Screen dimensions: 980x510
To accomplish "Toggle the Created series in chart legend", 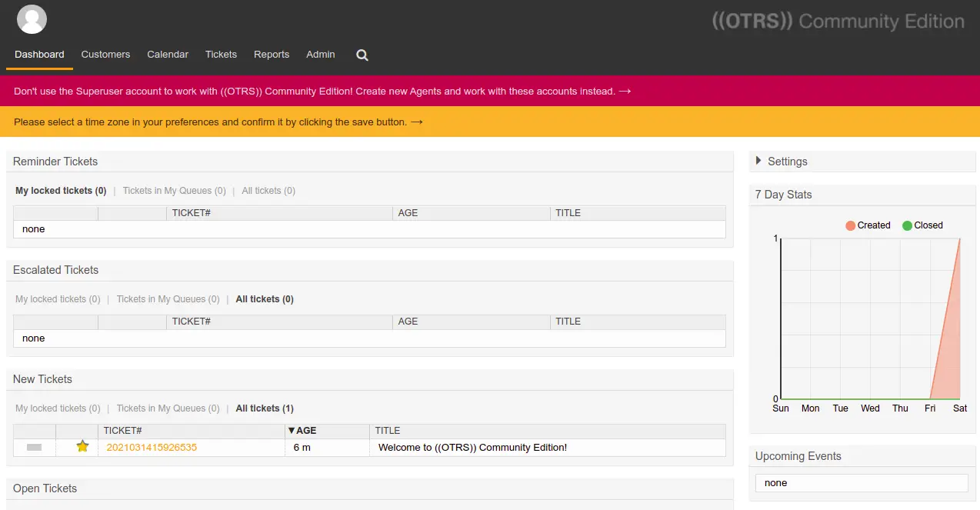I will tap(867, 225).
